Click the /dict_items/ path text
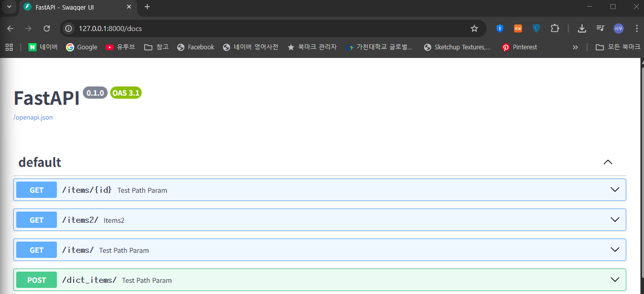Image resolution: width=644 pixels, height=294 pixels. pyautogui.click(x=89, y=280)
